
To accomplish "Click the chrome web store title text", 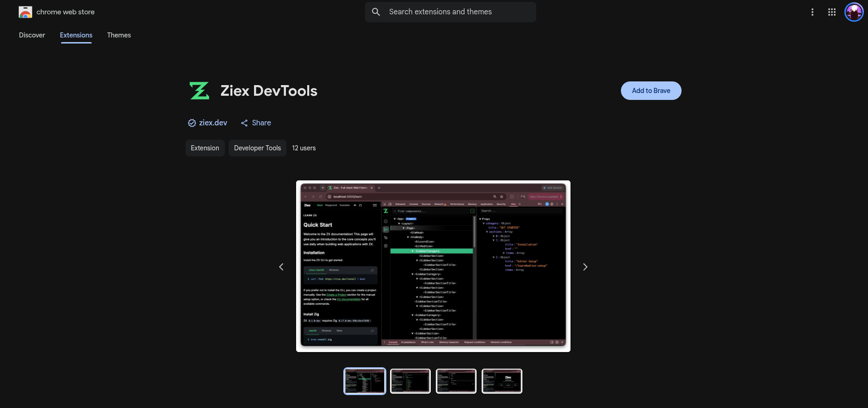I will (x=66, y=12).
